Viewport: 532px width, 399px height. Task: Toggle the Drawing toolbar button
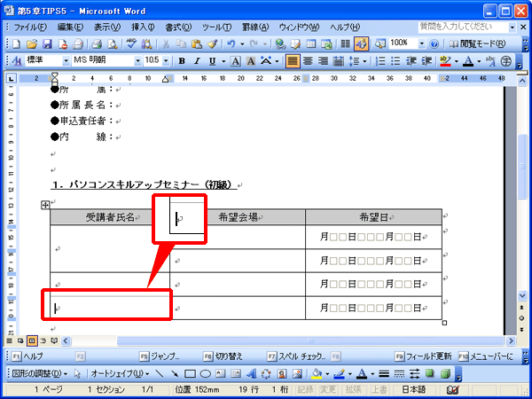pos(362,44)
